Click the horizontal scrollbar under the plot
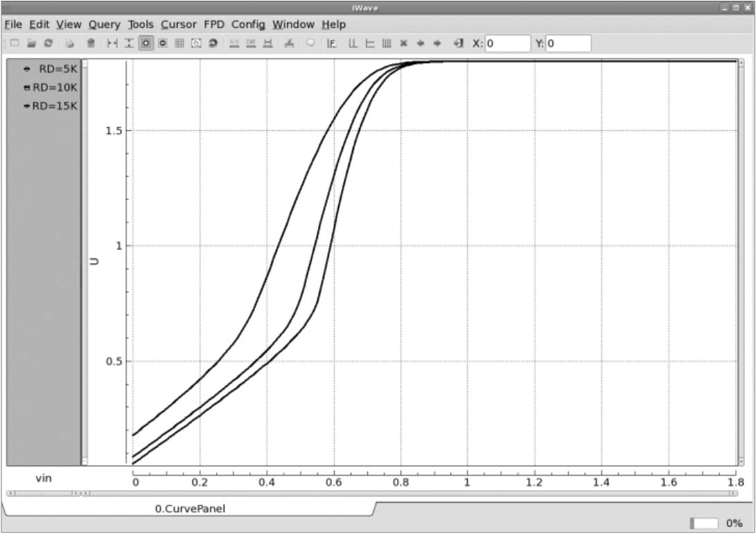Viewport: 756px width, 534px height. click(x=409, y=493)
